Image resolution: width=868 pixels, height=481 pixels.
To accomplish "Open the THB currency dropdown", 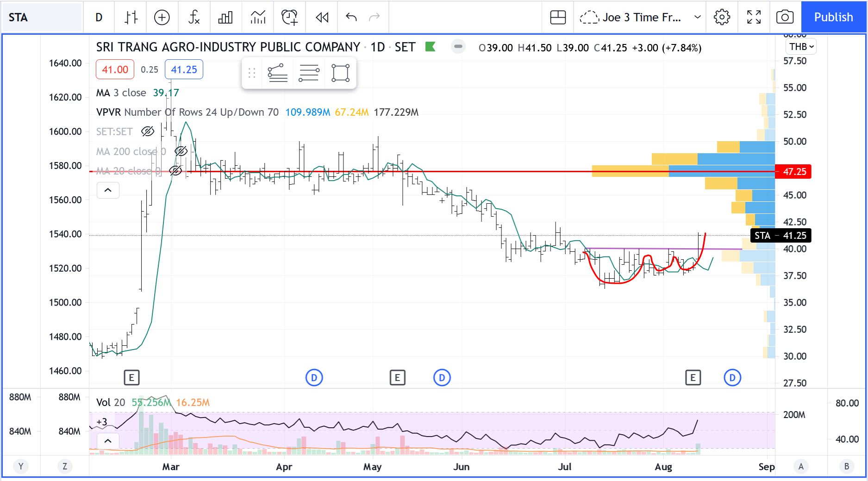I will 801,47.
